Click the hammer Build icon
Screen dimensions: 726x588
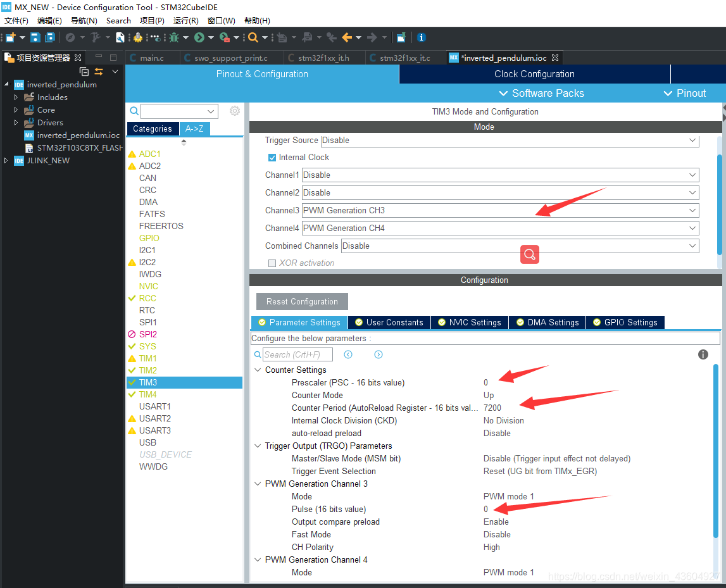95,37
